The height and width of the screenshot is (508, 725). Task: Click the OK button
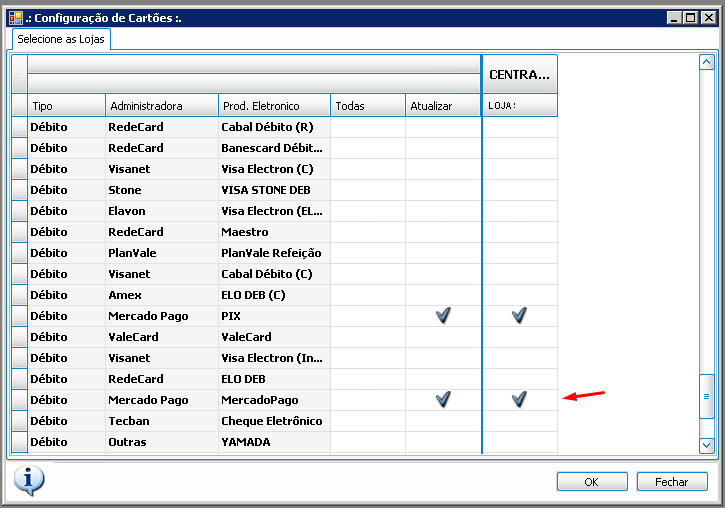592,482
